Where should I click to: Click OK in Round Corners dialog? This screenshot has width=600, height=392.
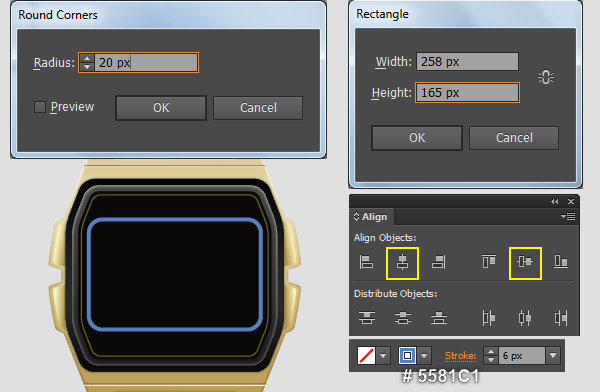click(161, 108)
